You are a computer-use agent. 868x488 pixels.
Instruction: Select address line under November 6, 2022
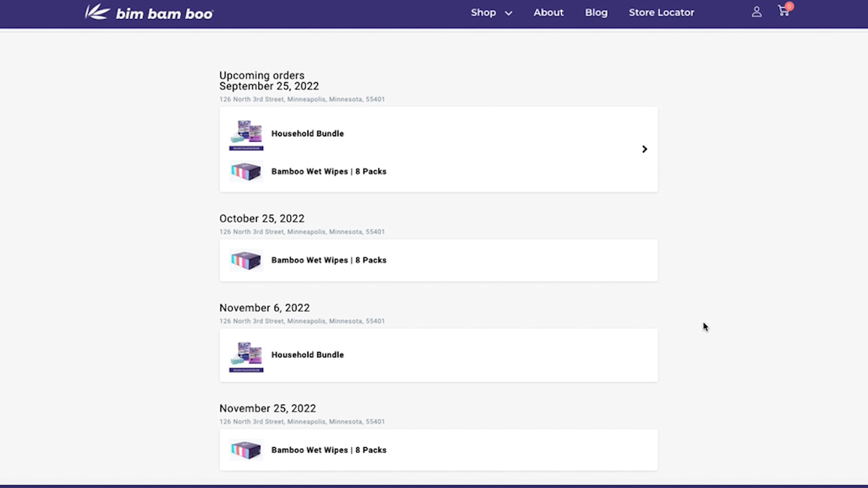302,321
